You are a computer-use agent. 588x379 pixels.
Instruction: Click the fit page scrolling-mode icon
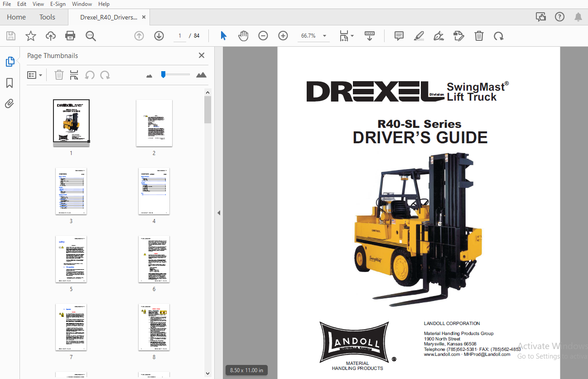(344, 36)
